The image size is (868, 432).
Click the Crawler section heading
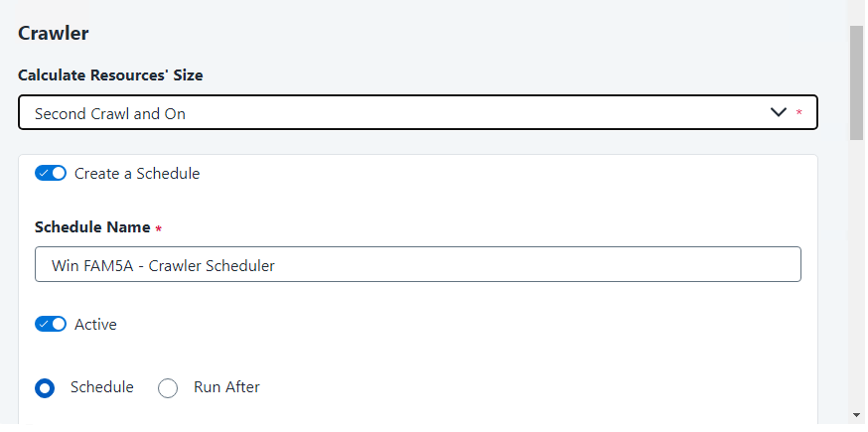54,33
